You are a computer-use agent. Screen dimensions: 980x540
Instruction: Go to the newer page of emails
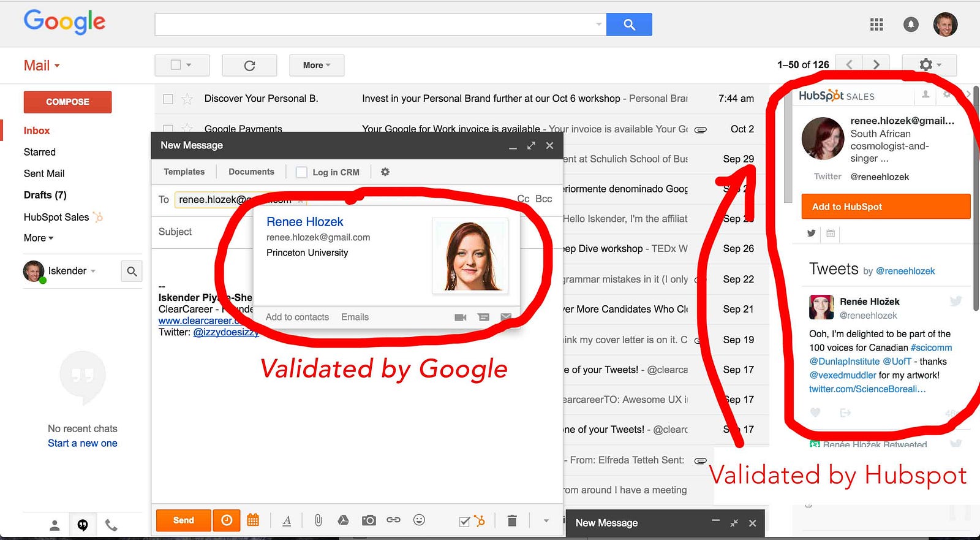pyautogui.click(x=850, y=64)
